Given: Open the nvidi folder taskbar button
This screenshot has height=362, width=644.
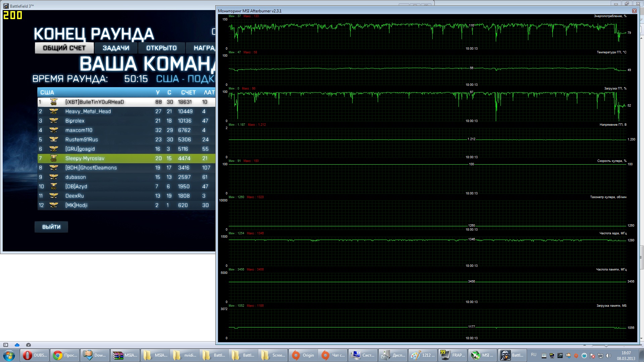Looking at the screenshot, I should click(185, 355).
